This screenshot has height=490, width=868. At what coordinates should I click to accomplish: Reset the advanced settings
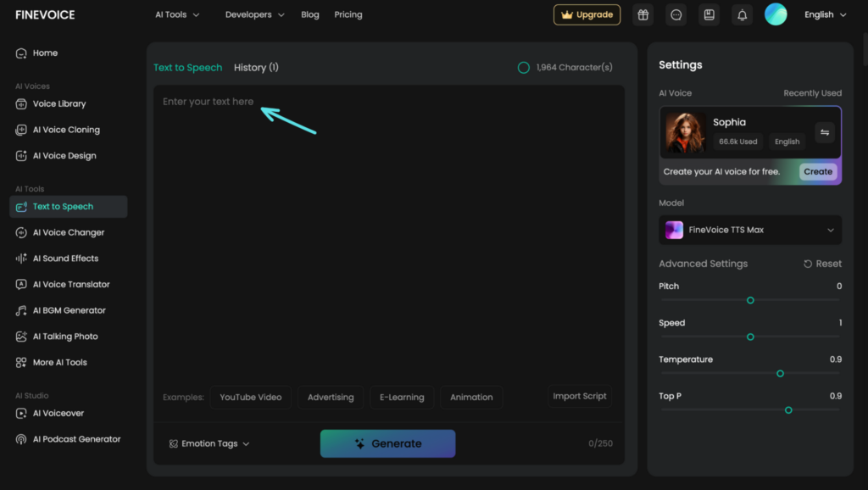click(822, 264)
